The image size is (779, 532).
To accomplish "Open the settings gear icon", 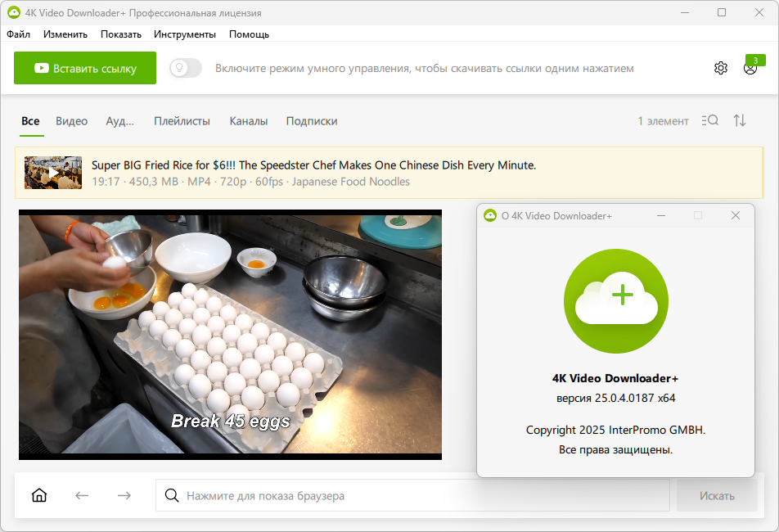I will [720, 68].
